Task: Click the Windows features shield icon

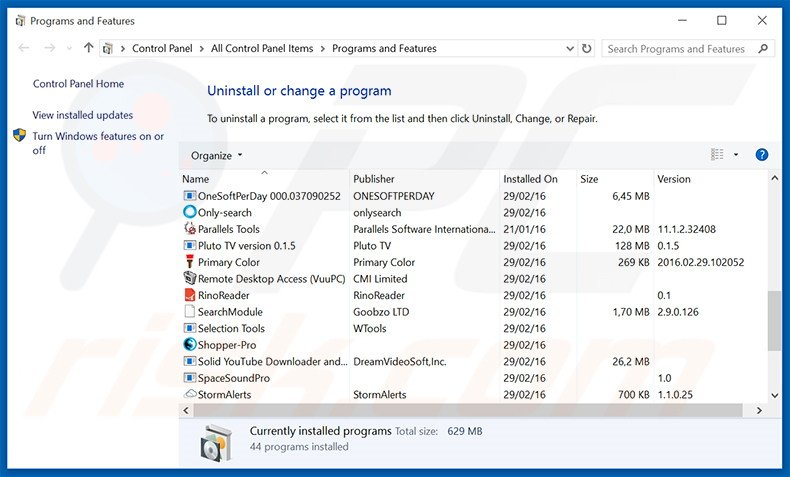Action: tap(19, 135)
